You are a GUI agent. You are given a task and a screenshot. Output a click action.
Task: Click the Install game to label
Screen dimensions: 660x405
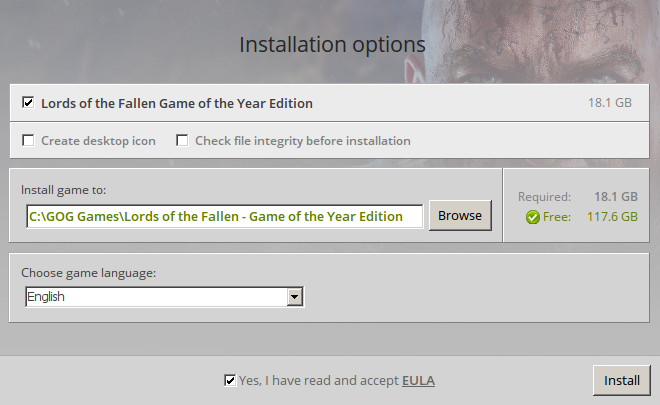click(64, 190)
